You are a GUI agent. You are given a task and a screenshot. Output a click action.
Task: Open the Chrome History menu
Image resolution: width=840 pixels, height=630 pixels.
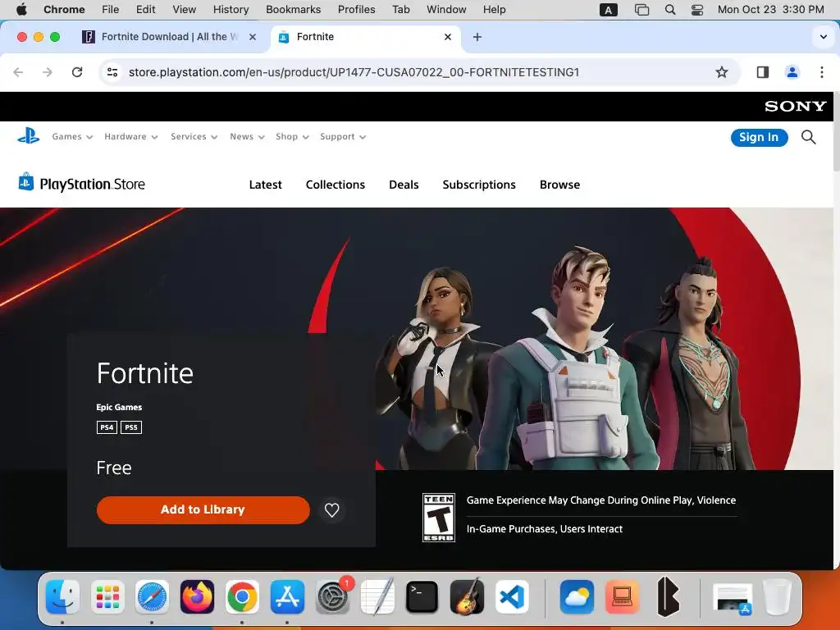coord(231,10)
